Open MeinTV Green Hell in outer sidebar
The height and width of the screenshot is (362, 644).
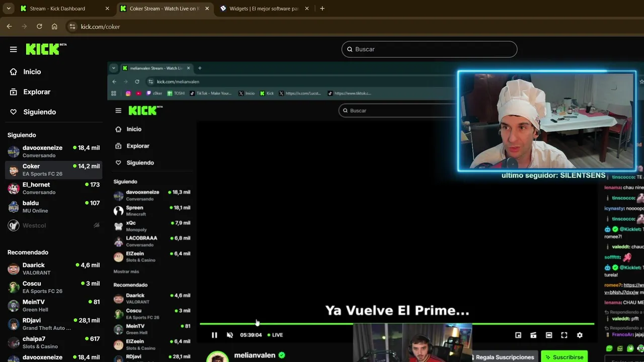pyautogui.click(x=53, y=306)
